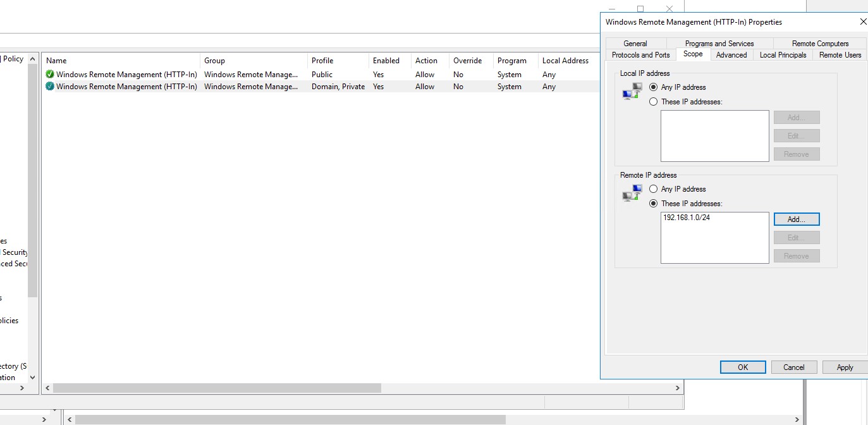Viewport: 868px width, 425px height.
Task: Sort rules by Profile column header
Action: pos(322,61)
